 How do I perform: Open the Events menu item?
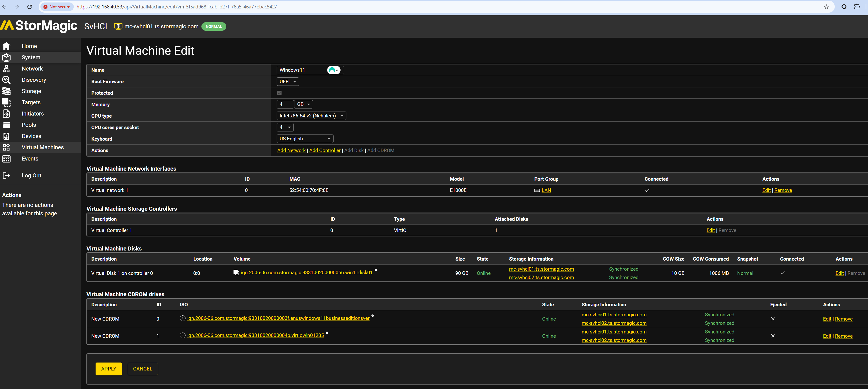pyautogui.click(x=30, y=158)
